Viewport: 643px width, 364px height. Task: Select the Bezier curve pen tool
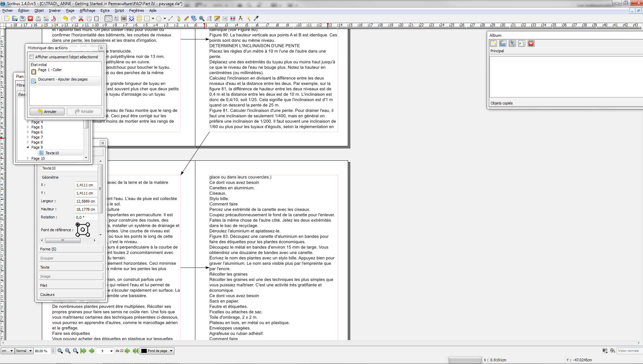tap(178, 19)
